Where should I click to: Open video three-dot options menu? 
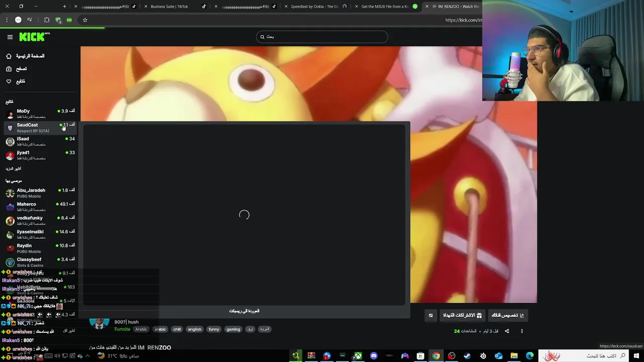[522, 331]
